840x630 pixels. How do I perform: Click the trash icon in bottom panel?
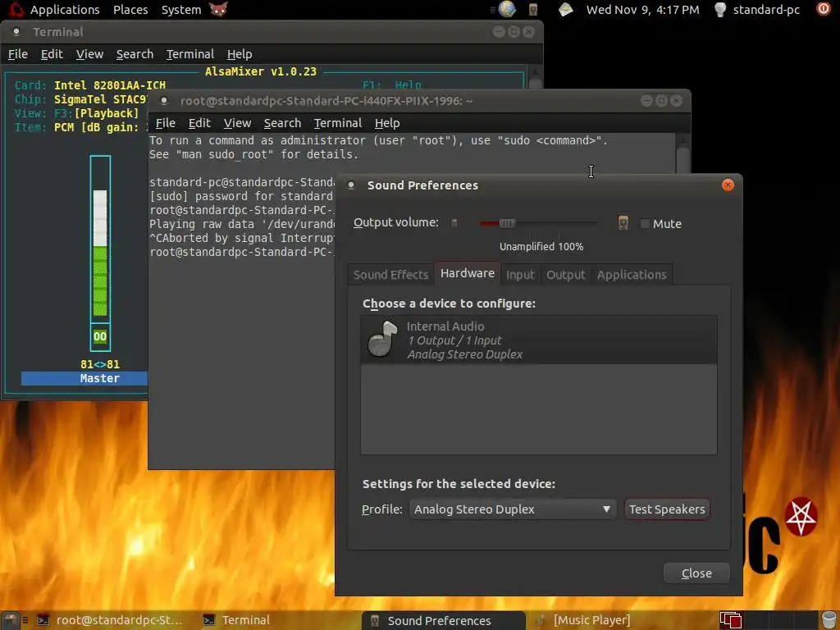(829, 620)
